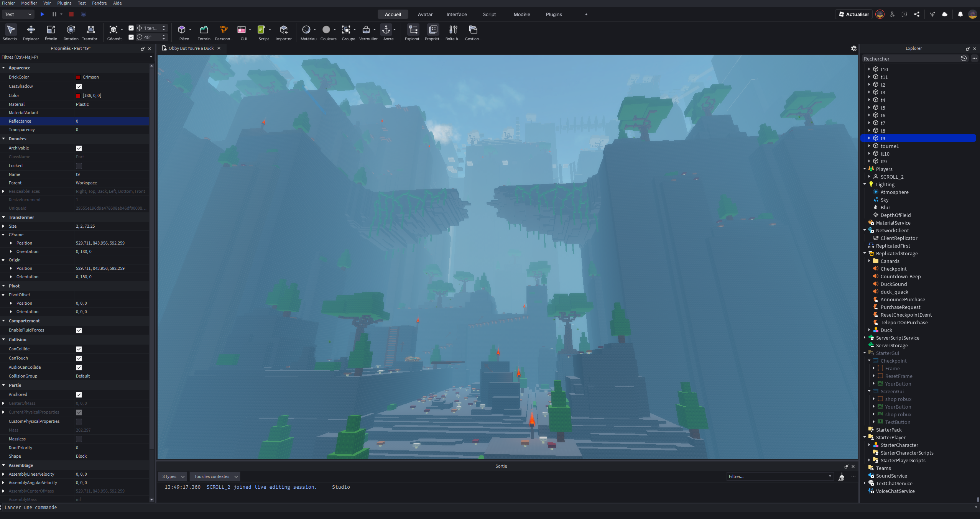Open the BrickColor Crimson color swatch
This screenshot has width=980, height=519.
pyautogui.click(x=79, y=77)
